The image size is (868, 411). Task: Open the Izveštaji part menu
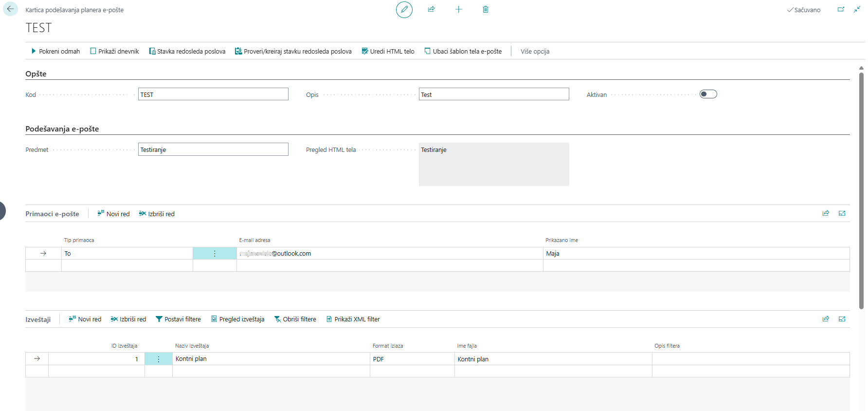(38, 319)
